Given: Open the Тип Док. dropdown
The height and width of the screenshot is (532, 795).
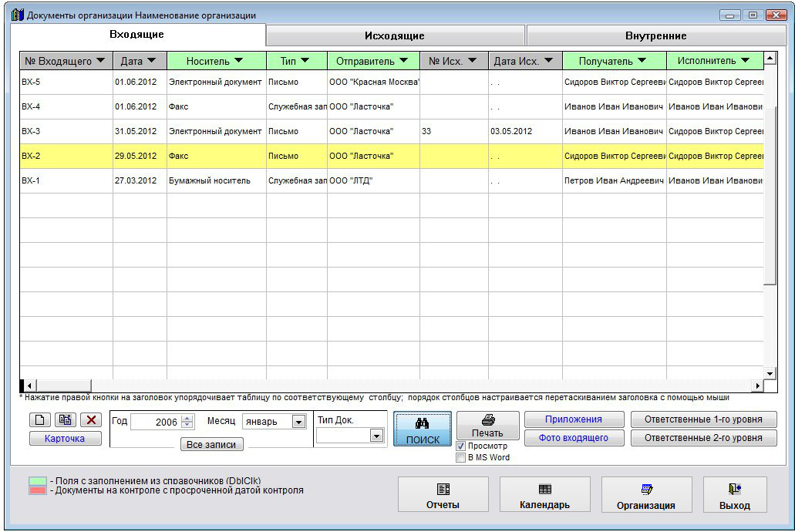Looking at the screenshot, I should tap(376, 436).
